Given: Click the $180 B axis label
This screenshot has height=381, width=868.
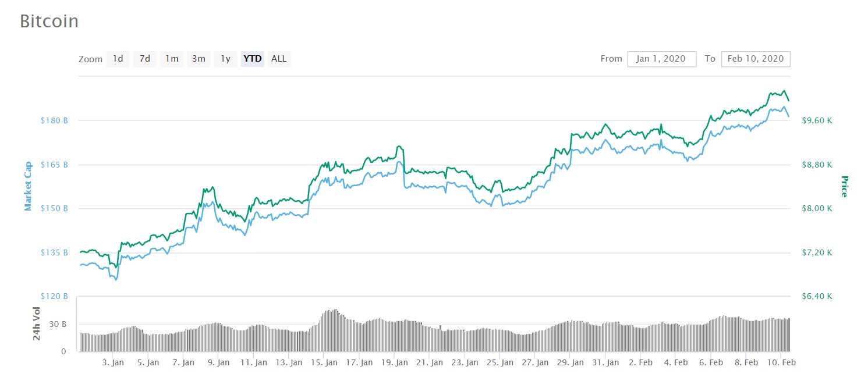Looking at the screenshot, I should coord(54,121).
